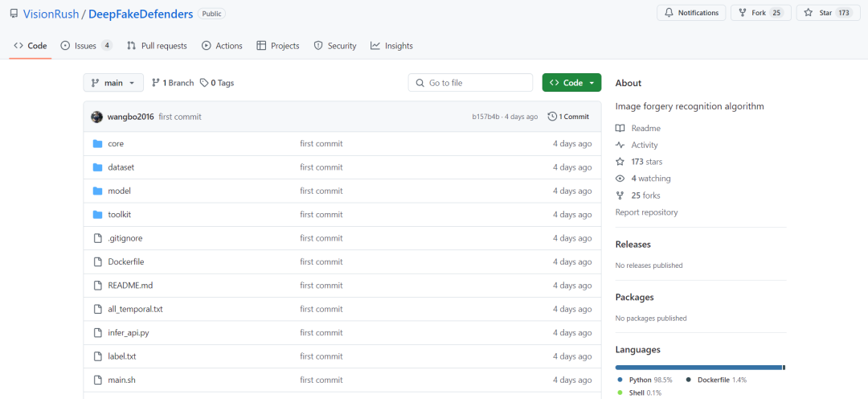Screen dimensions: 868x399
Task: View the 4 watching link
Action: click(x=643, y=179)
